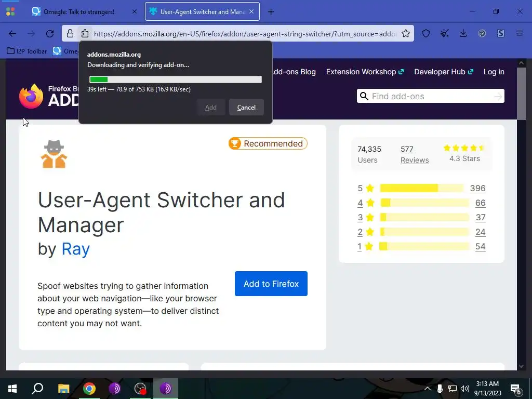Open the notification center icon
The height and width of the screenshot is (399, 532).
pos(516,390)
